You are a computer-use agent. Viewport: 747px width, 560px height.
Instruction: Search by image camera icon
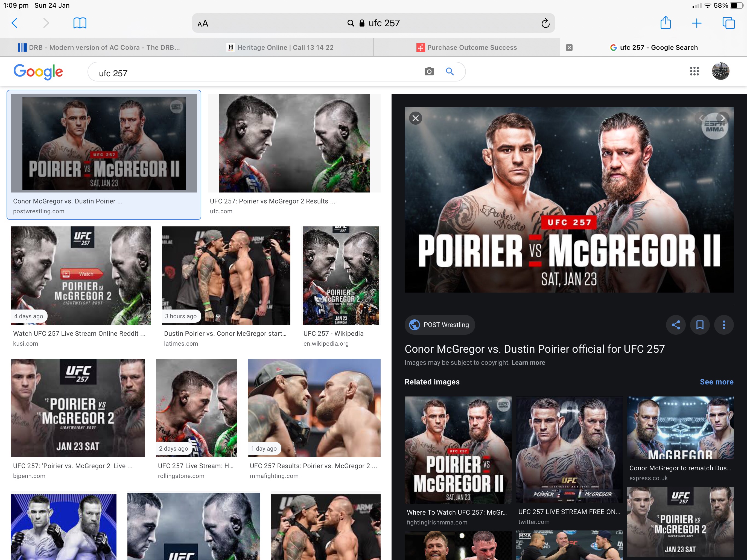coord(429,71)
